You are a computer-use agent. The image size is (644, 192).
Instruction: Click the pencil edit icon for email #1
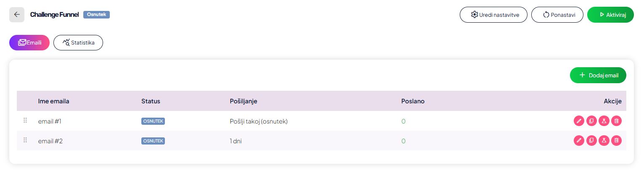(x=579, y=121)
